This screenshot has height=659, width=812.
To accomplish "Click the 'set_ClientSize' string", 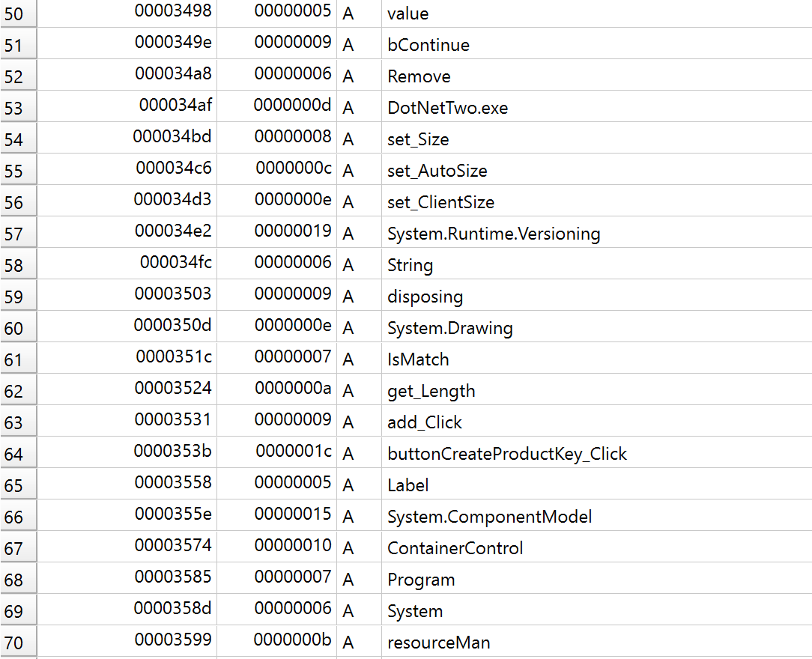I will [440, 202].
